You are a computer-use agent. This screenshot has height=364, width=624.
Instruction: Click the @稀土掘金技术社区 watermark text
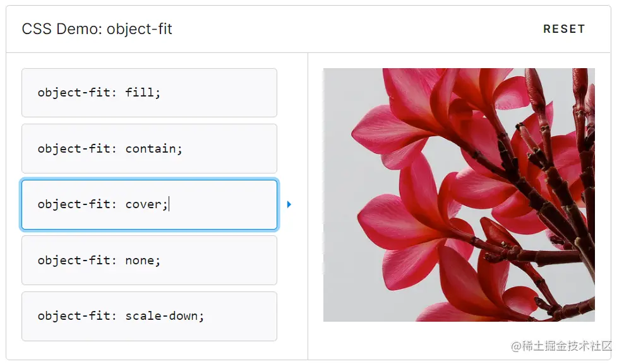[x=561, y=346]
